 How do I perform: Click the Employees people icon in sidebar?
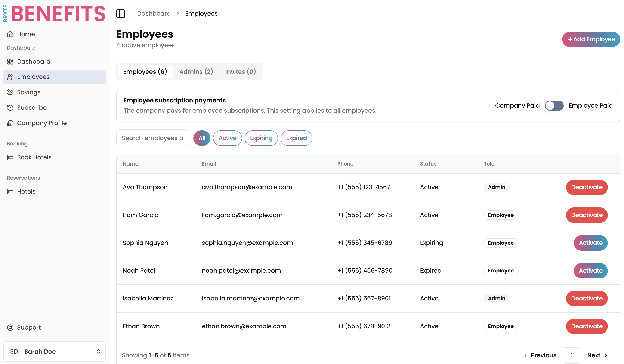click(x=10, y=77)
